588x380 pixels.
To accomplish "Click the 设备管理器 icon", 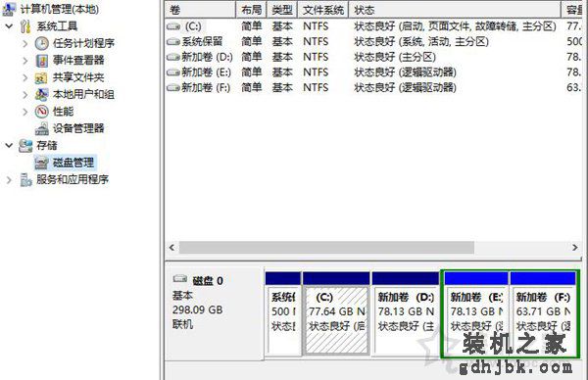I will [41, 128].
